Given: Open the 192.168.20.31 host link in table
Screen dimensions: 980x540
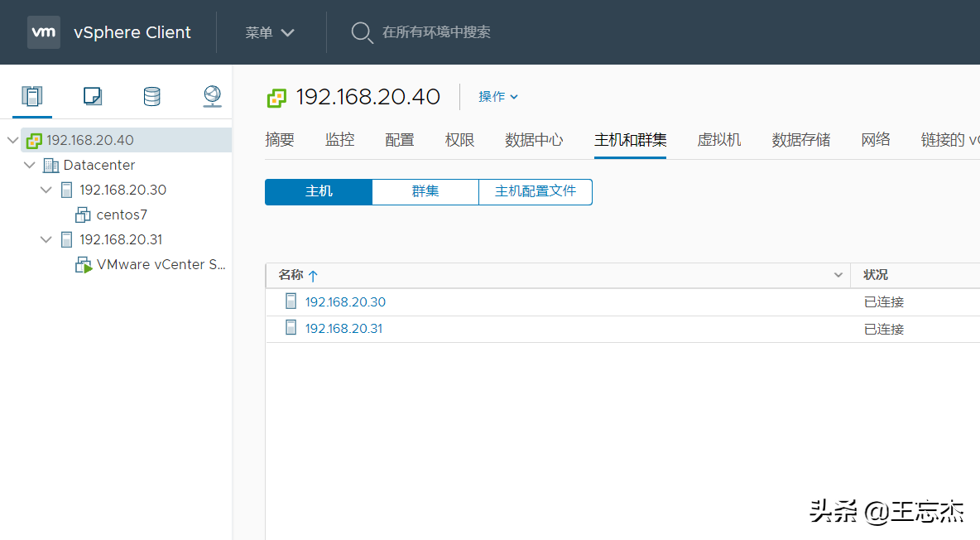Looking at the screenshot, I should (x=343, y=329).
